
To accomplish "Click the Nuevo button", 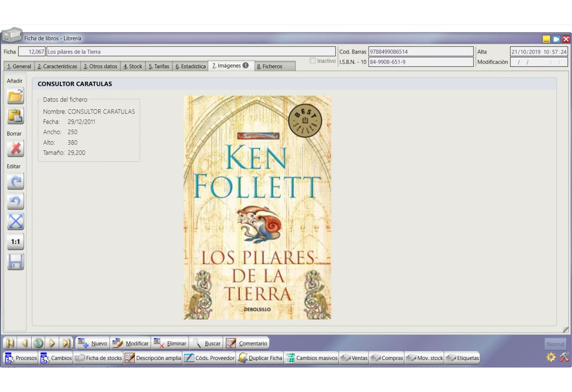I will (x=93, y=343).
